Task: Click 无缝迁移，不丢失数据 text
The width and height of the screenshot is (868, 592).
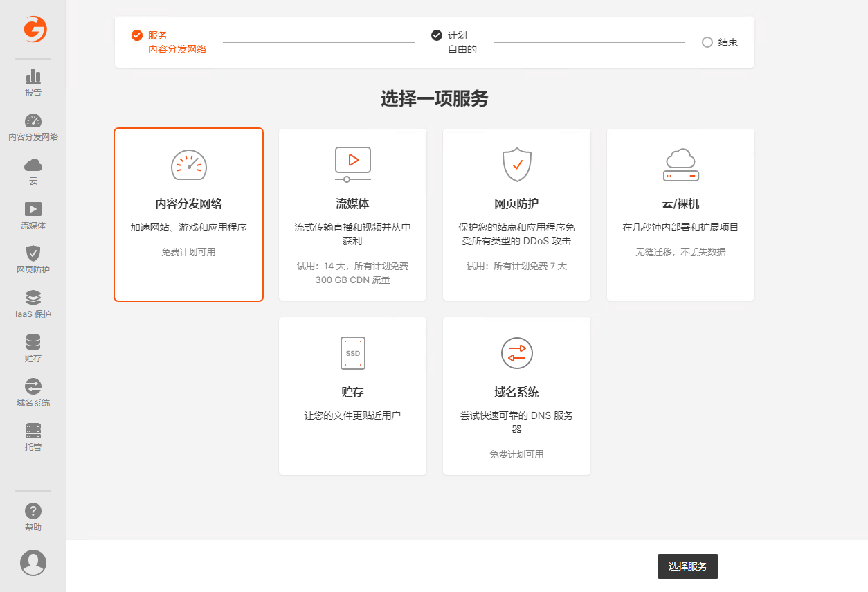Action: (681, 253)
